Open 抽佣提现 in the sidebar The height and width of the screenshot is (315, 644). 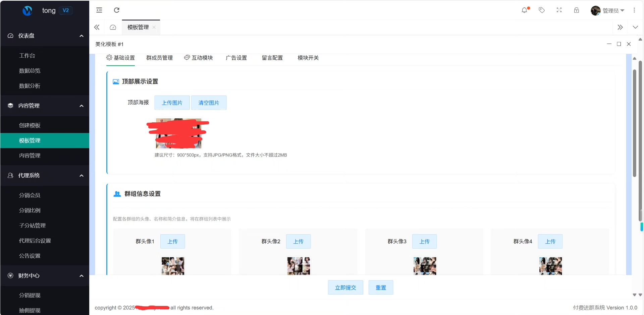(45, 310)
